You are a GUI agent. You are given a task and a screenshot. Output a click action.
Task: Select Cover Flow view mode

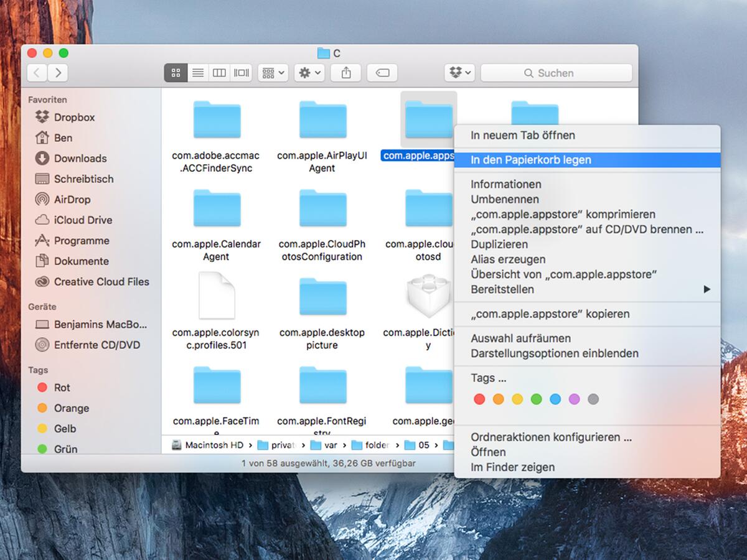click(x=241, y=73)
